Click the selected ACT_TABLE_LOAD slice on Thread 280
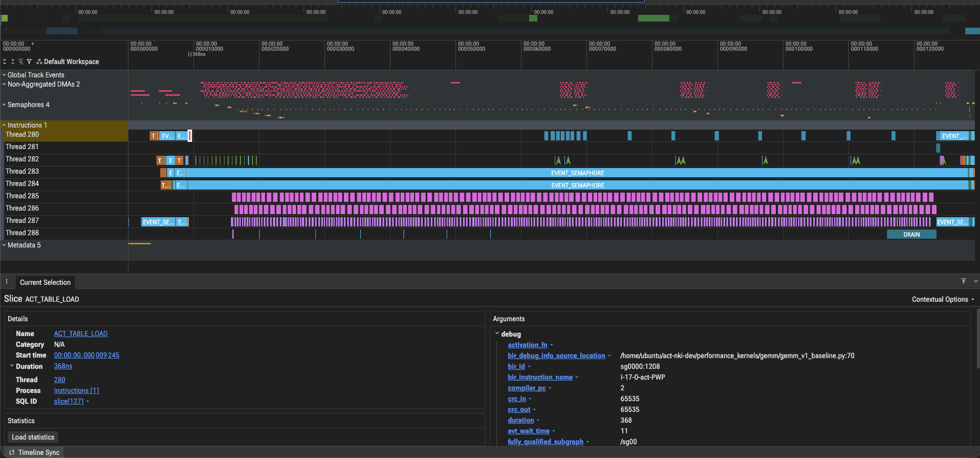This screenshot has height=458, width=980. pos(190,136)
